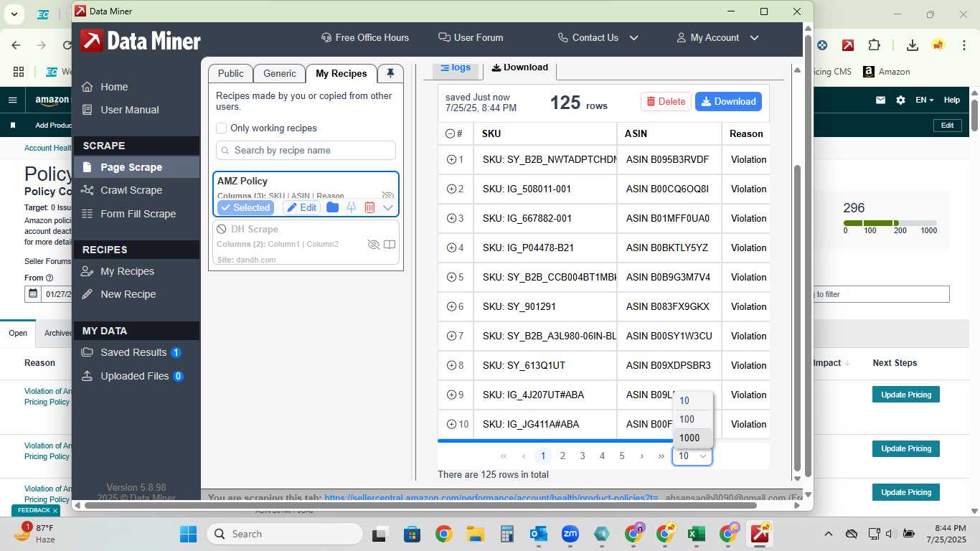This screenshot has height=551, width=980.
Task: Open Chrome extensions puzzle icon
Action: [x=874, y=44]
